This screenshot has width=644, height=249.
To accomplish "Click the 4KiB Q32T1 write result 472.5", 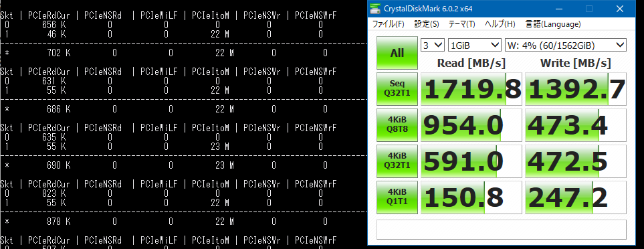I will [576, 161].
